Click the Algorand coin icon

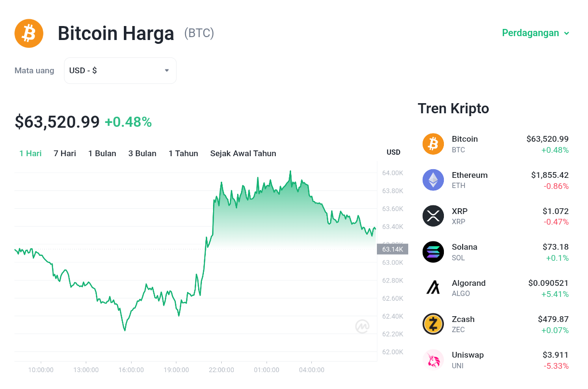433,288
